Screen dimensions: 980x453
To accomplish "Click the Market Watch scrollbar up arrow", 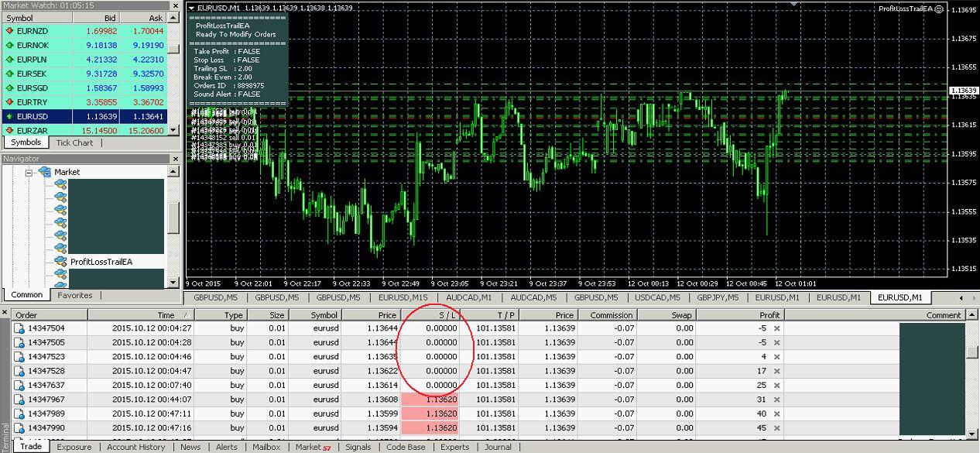I will 174,17.
